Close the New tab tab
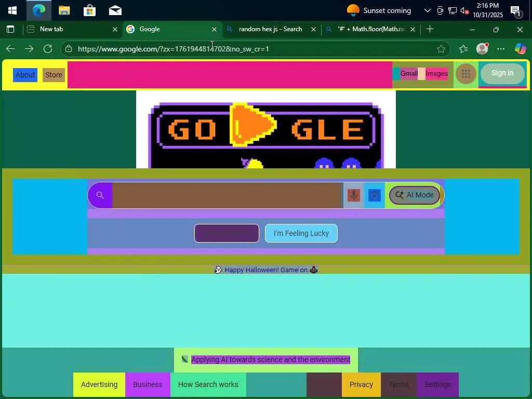Screen dimensions: 532x399 pyautogui.click(x=115, y=30)
